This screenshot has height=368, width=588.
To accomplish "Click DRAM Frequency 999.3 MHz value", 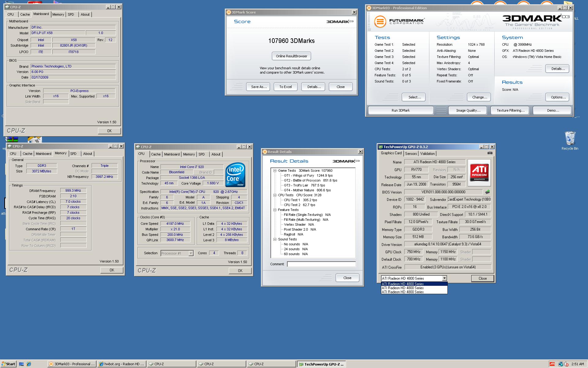I will (73, 190).
